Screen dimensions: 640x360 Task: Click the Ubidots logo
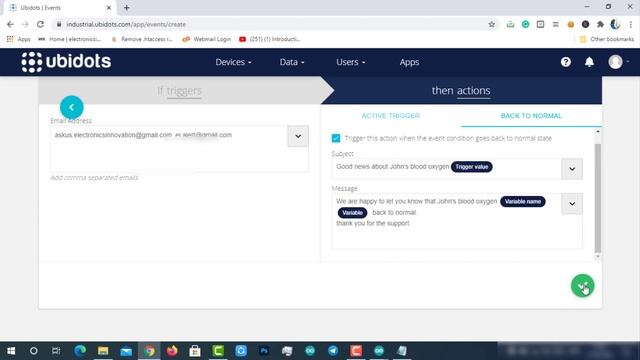click(x=66, y=62)
